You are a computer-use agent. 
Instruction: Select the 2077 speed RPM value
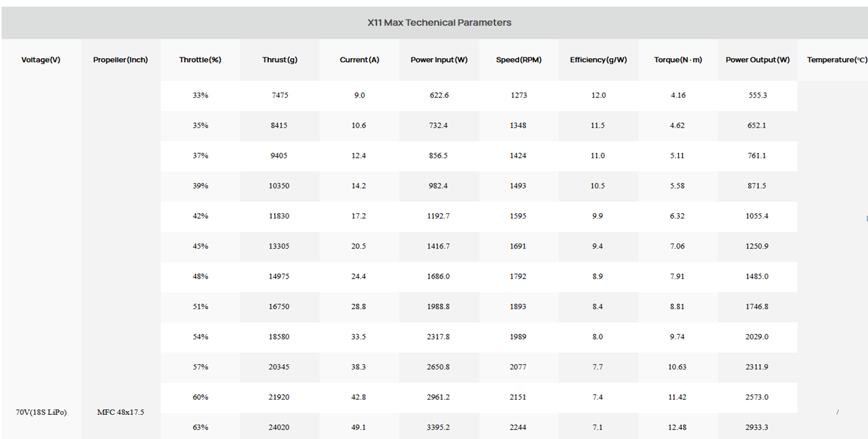[518, 368]
